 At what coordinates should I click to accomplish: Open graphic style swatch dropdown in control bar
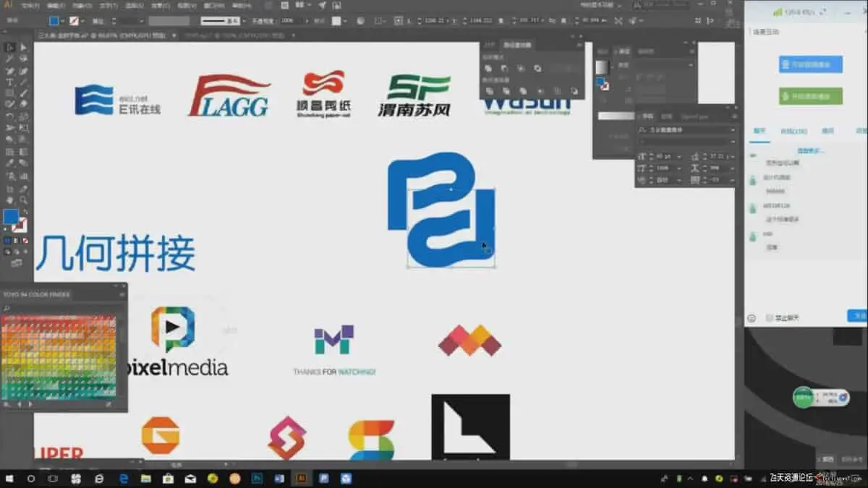(345, 21)
